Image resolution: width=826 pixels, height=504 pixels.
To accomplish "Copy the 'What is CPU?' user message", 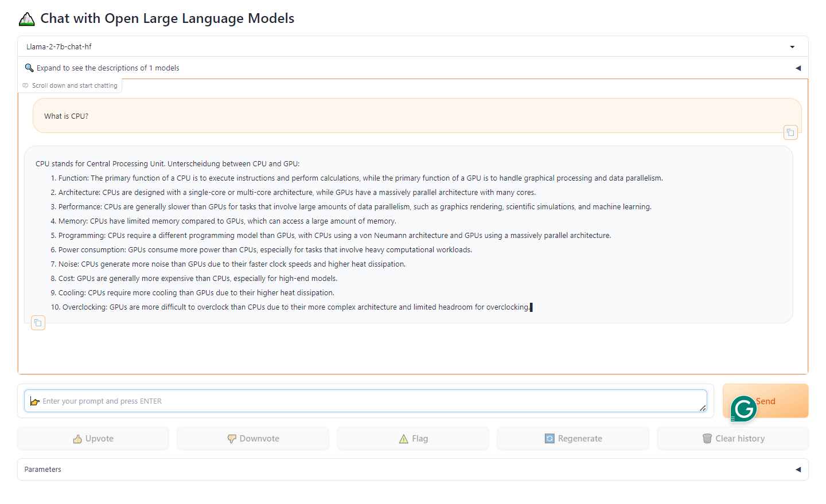I will pyautogui.click(x=790, y=132).
